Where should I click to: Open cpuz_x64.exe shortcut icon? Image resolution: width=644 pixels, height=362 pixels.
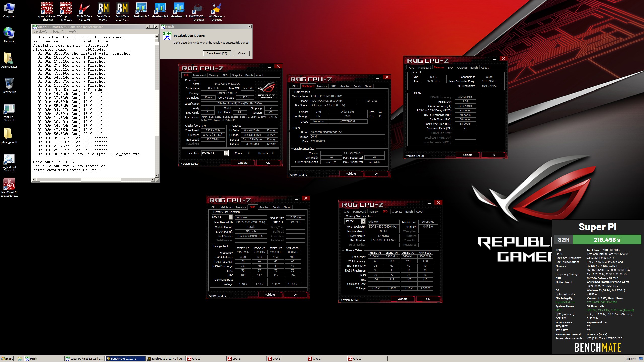tap(47, 12)
